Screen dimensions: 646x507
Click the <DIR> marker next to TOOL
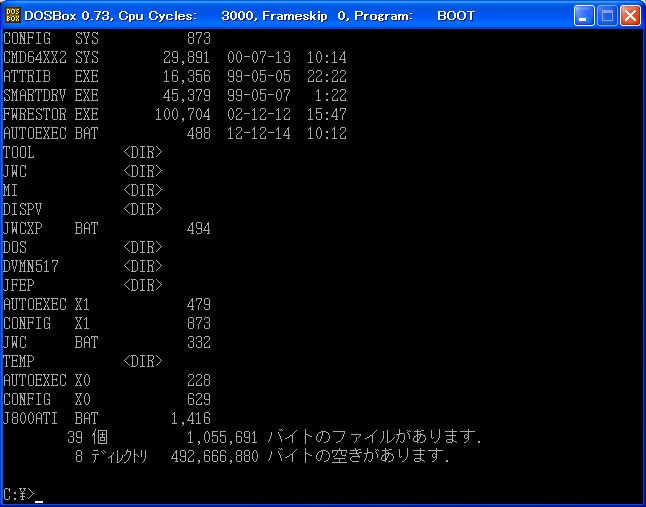pos(143,152)
